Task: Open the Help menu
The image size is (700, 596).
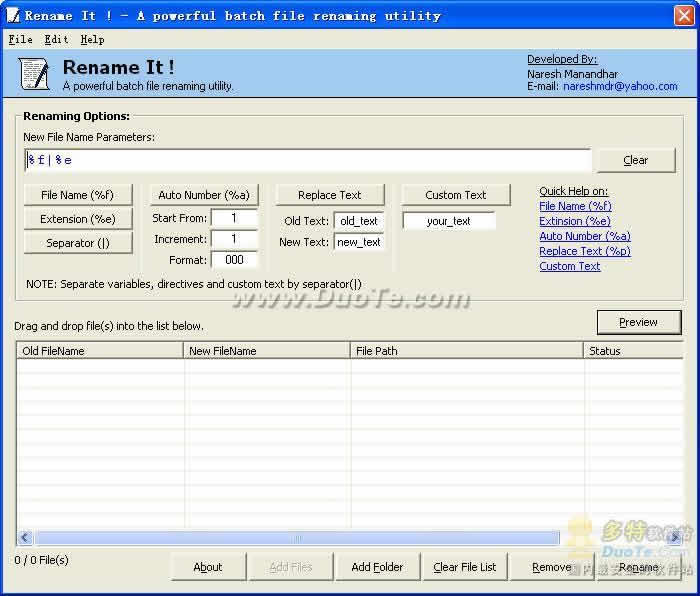Action: coord(92,40)
